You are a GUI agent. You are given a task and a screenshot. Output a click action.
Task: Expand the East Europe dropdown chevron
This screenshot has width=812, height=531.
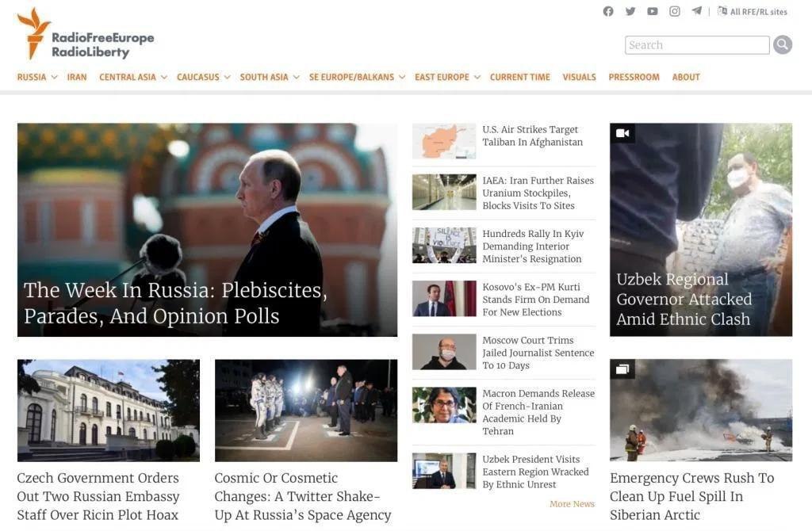(477, 77)
